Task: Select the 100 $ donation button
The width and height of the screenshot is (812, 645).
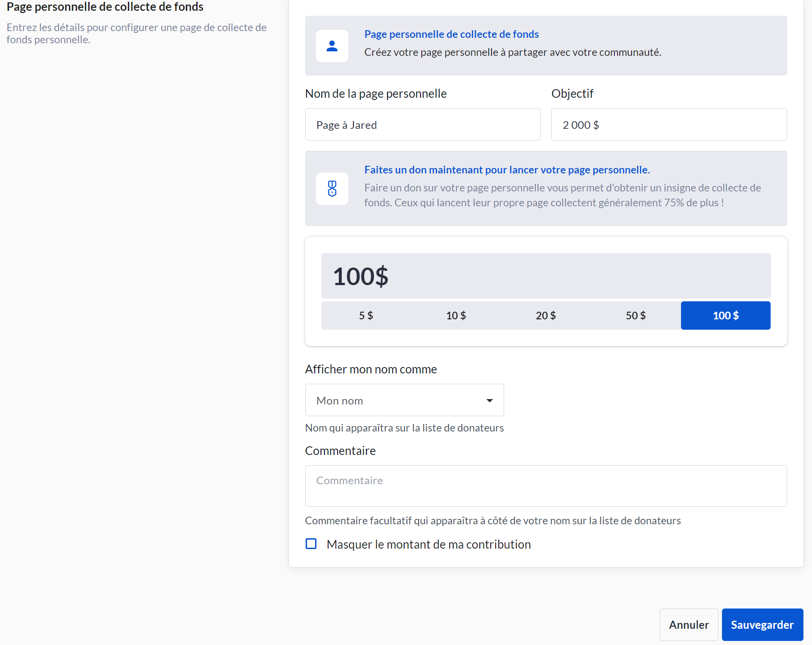Action: (725, 316)
